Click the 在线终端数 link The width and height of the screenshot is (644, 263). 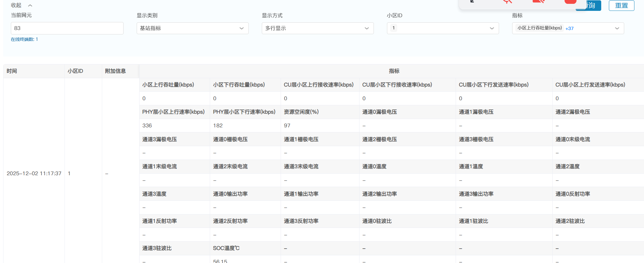(x=24, y=39)
